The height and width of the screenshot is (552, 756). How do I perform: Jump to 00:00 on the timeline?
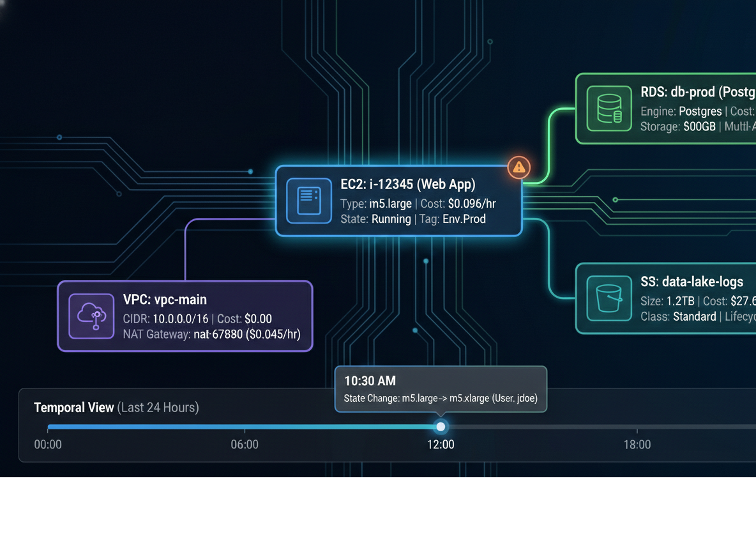48,445
